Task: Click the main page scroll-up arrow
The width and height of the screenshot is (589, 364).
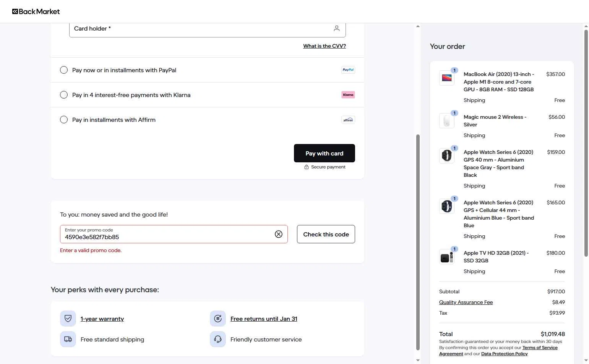Action: [418, 26]
